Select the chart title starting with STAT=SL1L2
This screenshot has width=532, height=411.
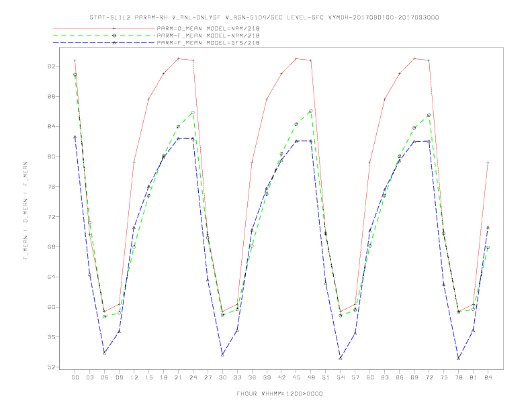(264, 17)
